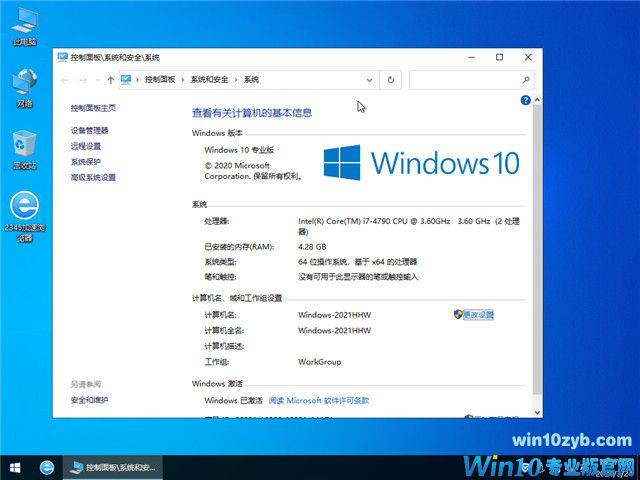Screen dimensions: 640x480
Task: Click the heading 查看有关计算机的基本信息
Action: (x=252, y=113)
